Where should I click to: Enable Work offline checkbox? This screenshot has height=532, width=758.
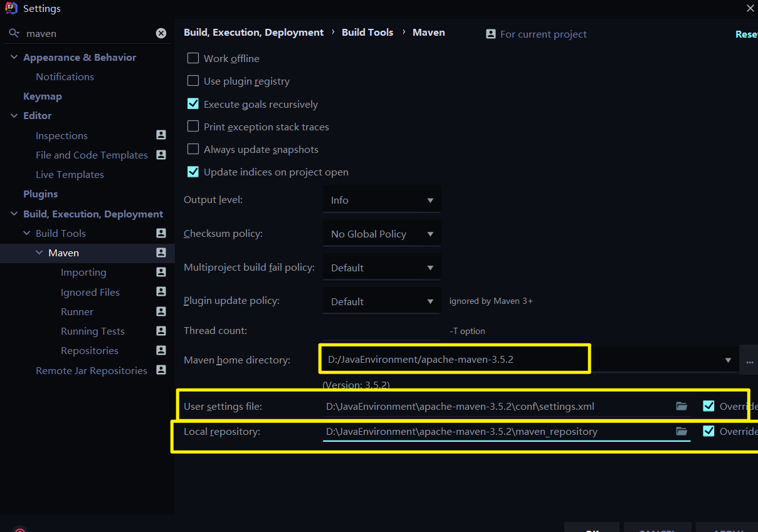tap(193, 58)
